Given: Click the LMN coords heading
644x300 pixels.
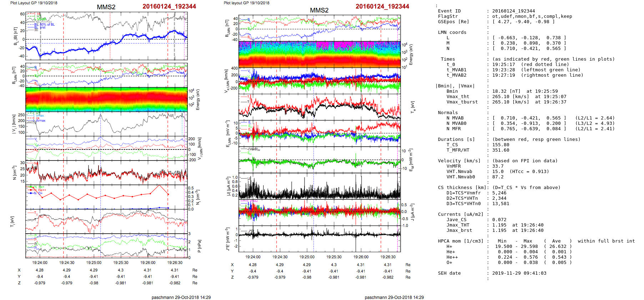Looking at the screenshot, I should click(452, 32).
